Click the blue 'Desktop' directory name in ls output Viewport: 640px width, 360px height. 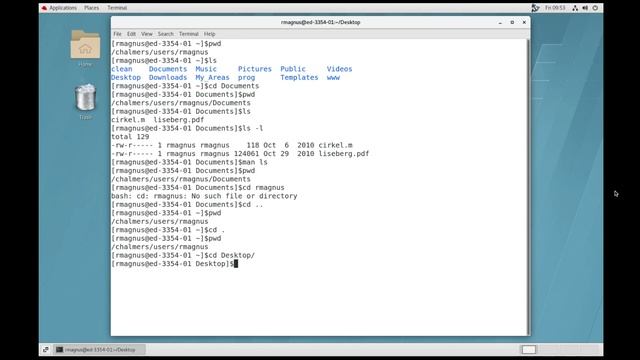point(126,78)
